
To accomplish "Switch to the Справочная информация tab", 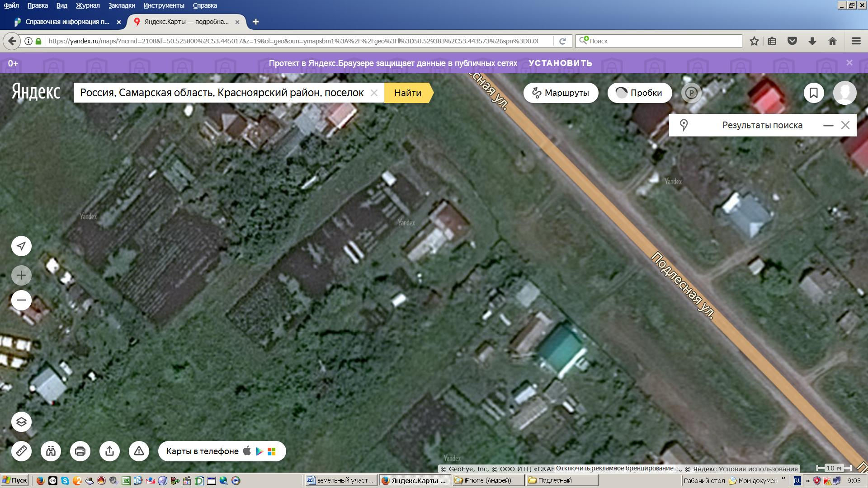I will coord(67,22).
